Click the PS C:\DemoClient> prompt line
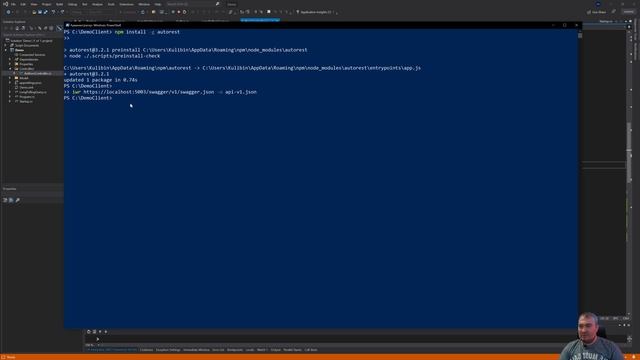 [x=88, y=98]
